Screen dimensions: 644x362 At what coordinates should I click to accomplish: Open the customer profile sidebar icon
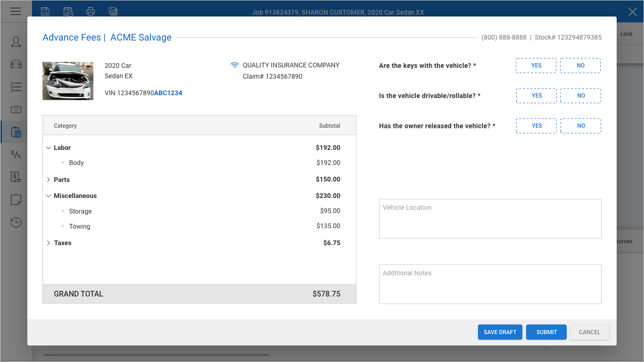pos(16,41)
